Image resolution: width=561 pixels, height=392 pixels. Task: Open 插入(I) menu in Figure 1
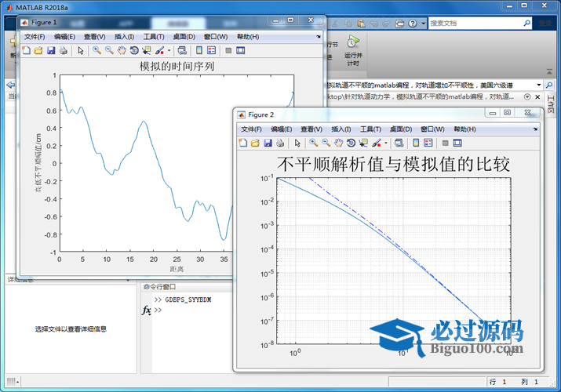click(124, 37)
